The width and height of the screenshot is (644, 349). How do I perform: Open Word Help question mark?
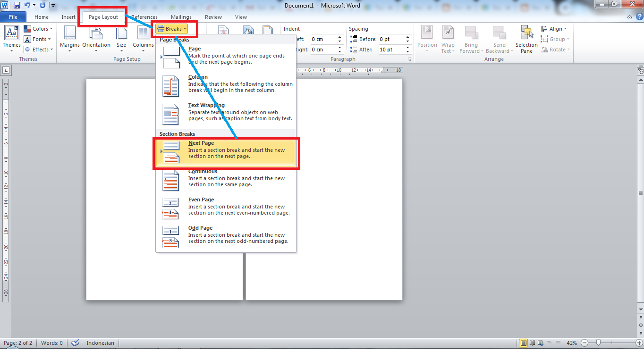pyautogui.click(x=638, y=17)
